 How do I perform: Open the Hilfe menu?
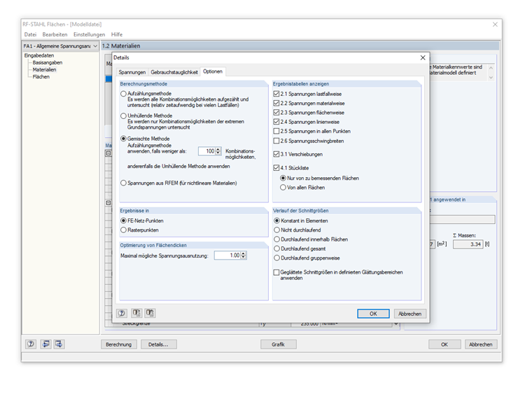tap(117, 34)
